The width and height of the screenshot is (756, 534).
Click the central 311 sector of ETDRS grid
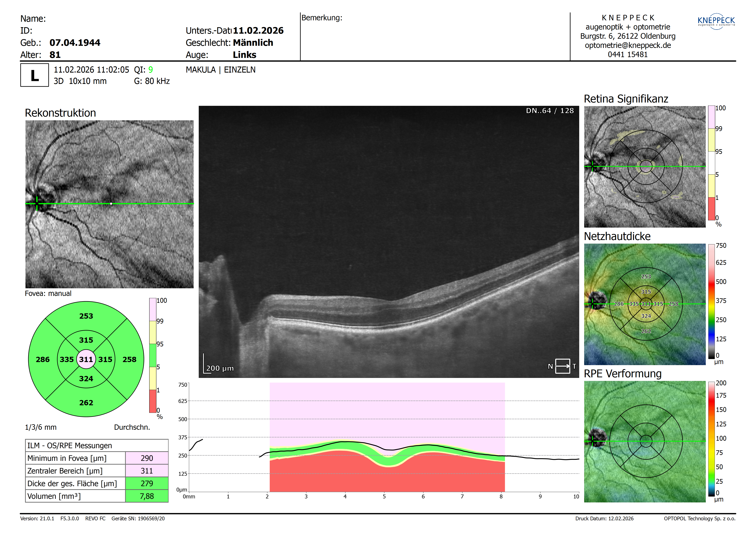tap(86, 359)
